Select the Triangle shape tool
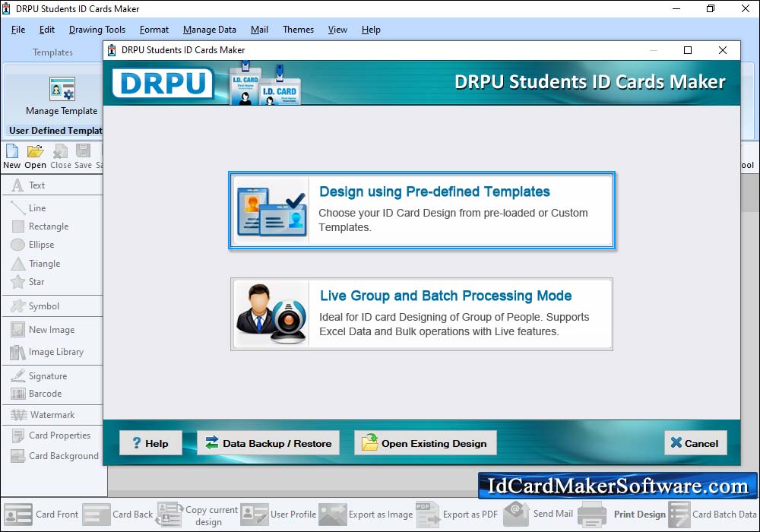 (x=36, y=264)
